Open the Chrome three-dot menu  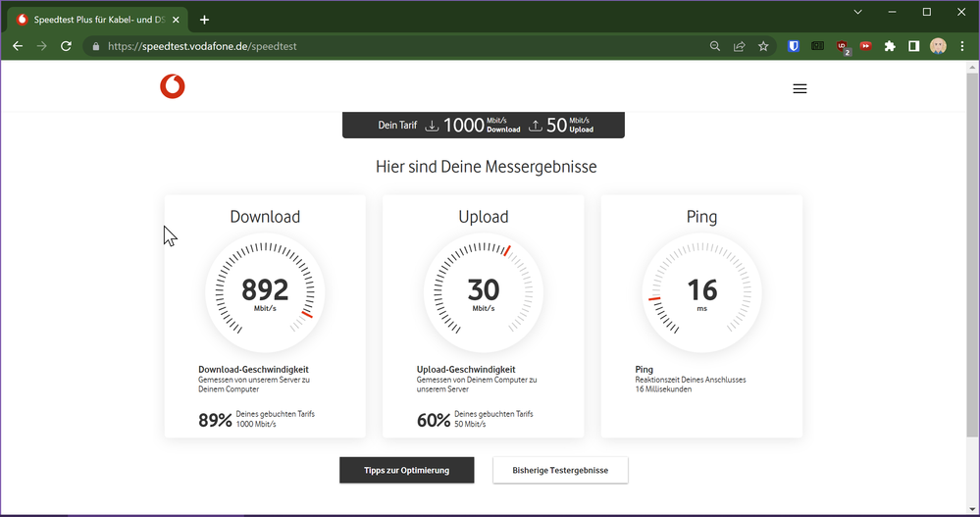coord(962,46)
